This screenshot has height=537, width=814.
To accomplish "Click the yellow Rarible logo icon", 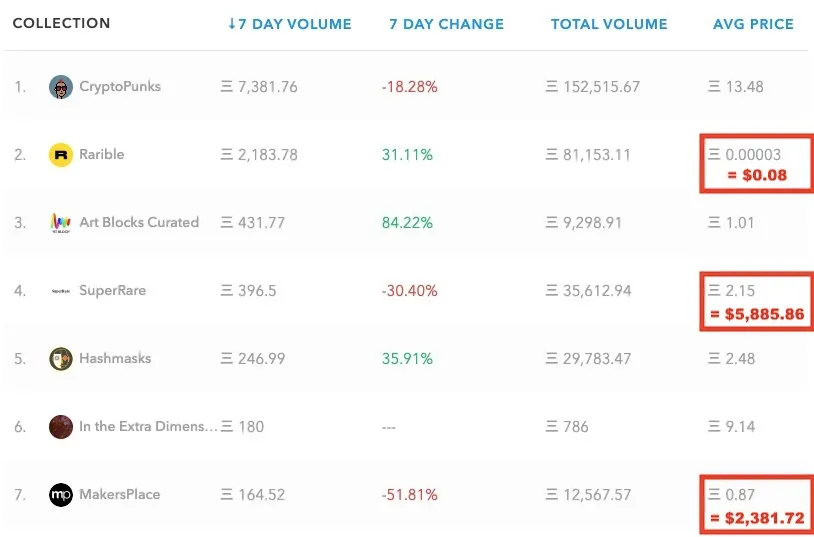I will [61, 155].
